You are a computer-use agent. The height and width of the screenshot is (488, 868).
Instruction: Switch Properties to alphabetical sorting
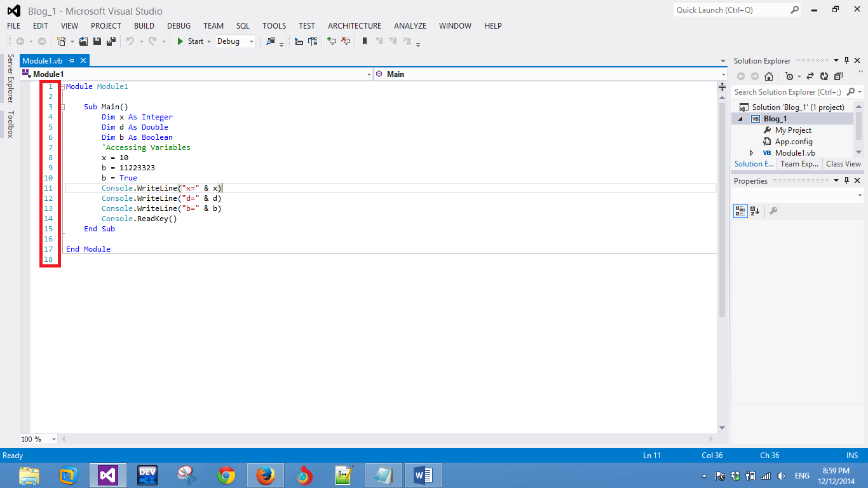(756, 210)
